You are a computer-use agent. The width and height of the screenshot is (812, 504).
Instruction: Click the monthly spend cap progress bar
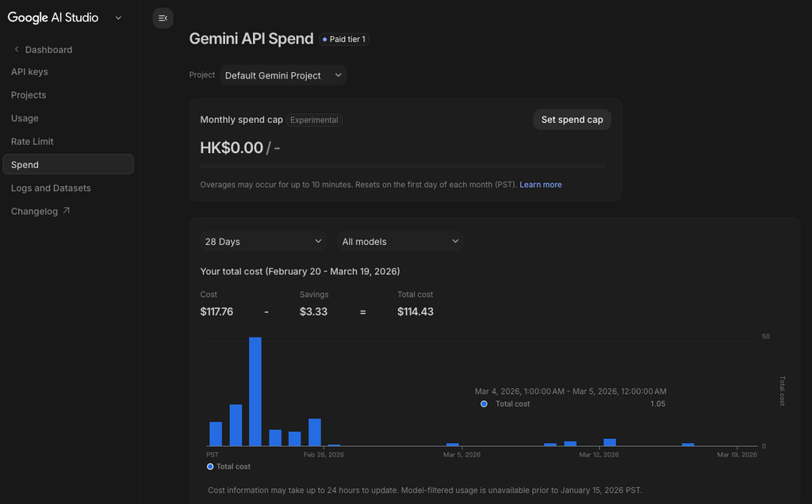coord(405,166)
